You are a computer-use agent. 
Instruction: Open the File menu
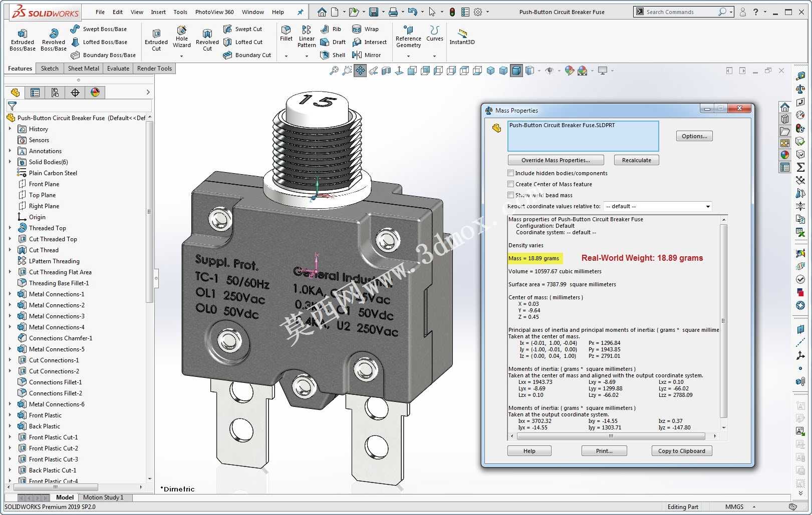(x=100, y=12)
